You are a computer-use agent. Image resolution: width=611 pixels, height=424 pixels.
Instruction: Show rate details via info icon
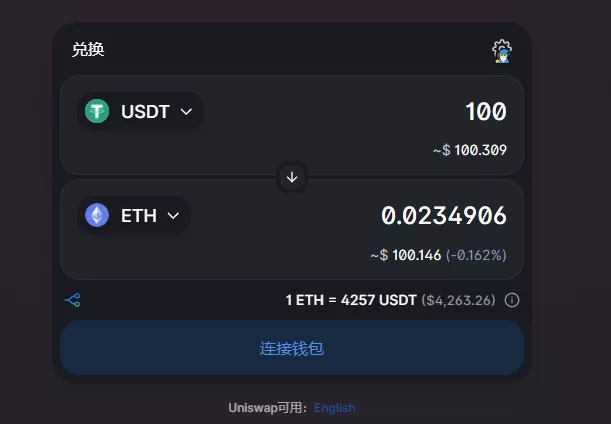pos(512,300)
